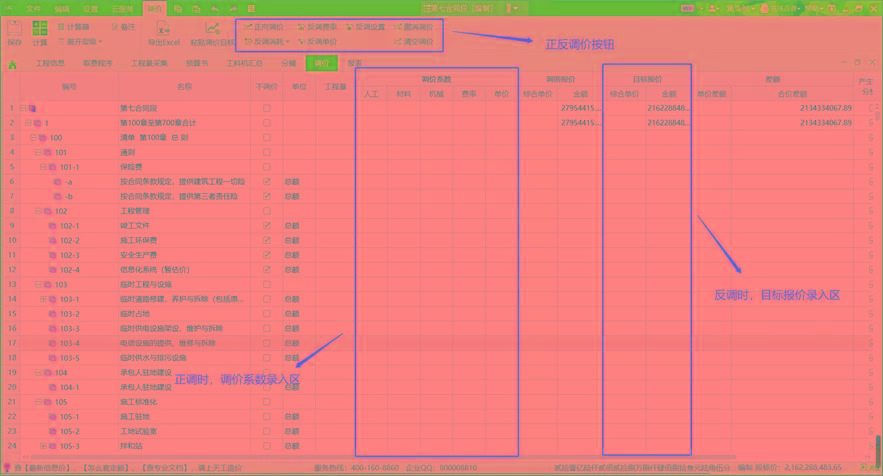Collapse tree node 101-1
883x476 pixels.
click(43, 167)
